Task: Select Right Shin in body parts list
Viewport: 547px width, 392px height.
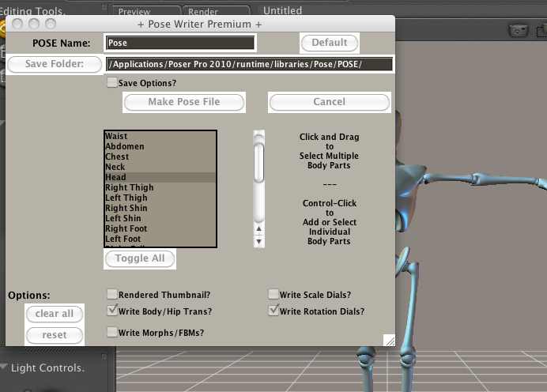Action: tap(160, 208)
